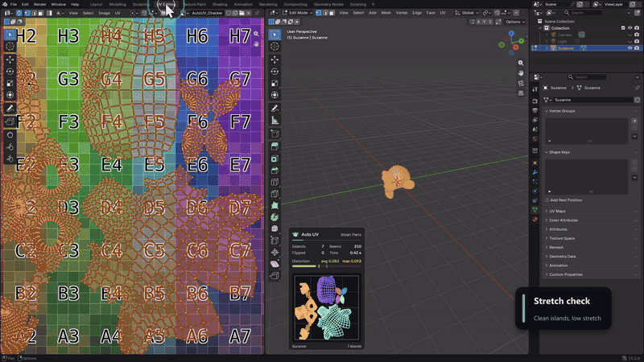Select the Rip Region tool in the UV editor
644x362 pixels.
pyautogui.click(x=10, y=121)
